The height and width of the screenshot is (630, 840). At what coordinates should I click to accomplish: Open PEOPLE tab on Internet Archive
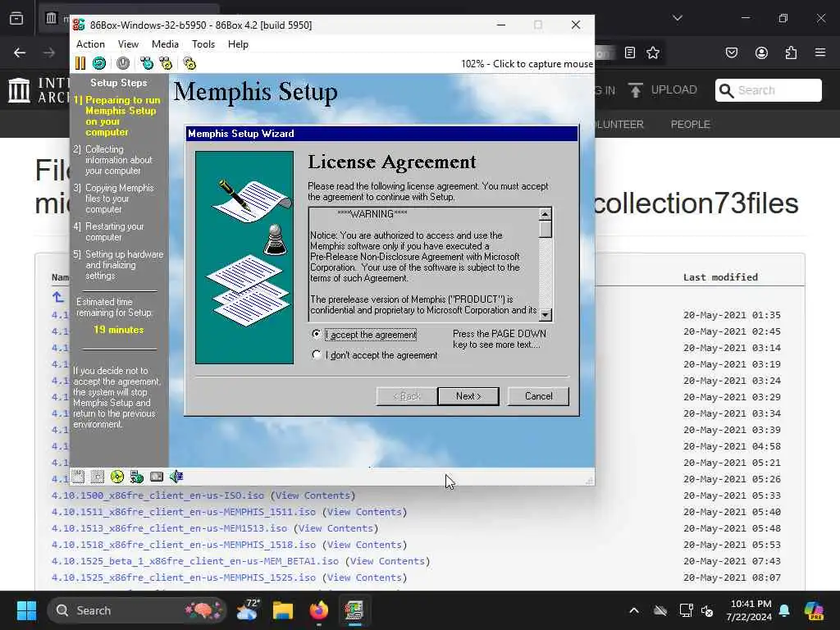(690, 125)
